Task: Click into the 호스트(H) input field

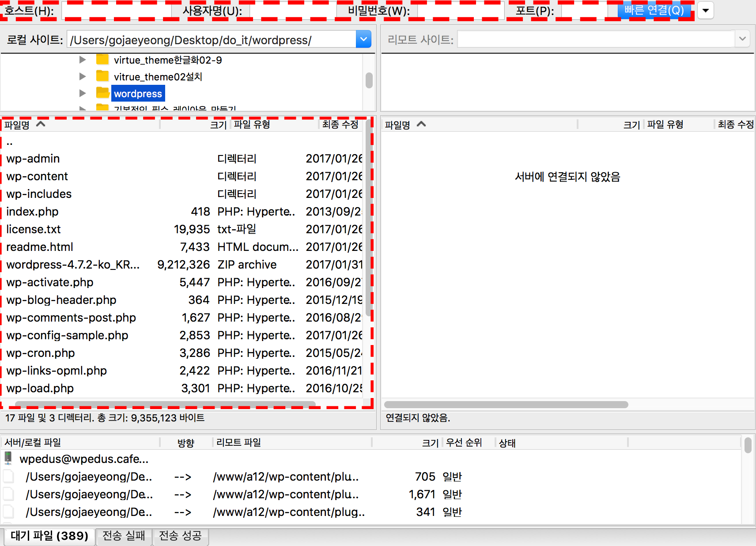Action: point(117,11)
